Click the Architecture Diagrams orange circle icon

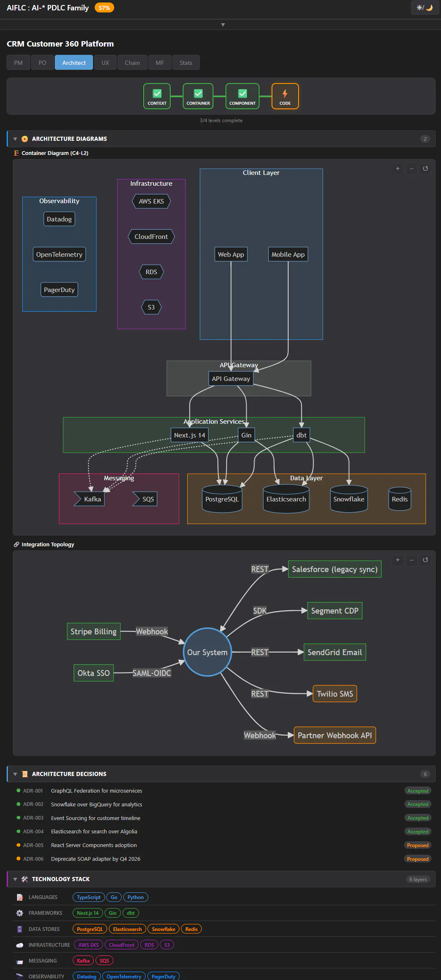pyautogui.click(x=24, y=139)
